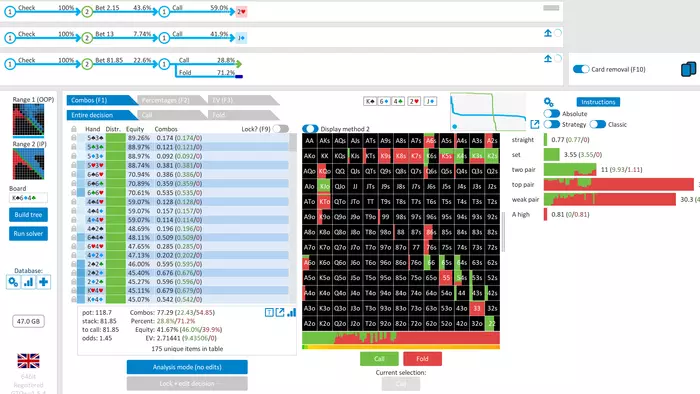This screenshot has height=394, width=700.
Task: Open the database settings gears icon
Action: coord(13,282)
